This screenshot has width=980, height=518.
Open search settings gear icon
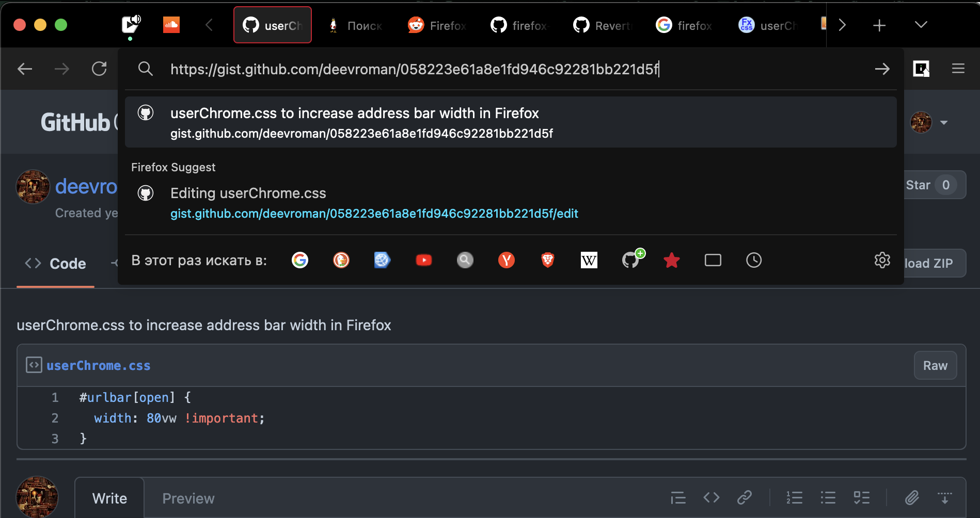(882, 260)
